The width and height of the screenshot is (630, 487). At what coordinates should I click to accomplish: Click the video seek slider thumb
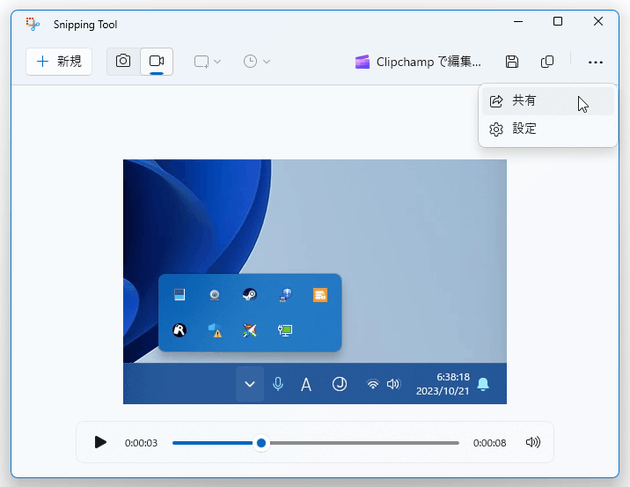261,443
